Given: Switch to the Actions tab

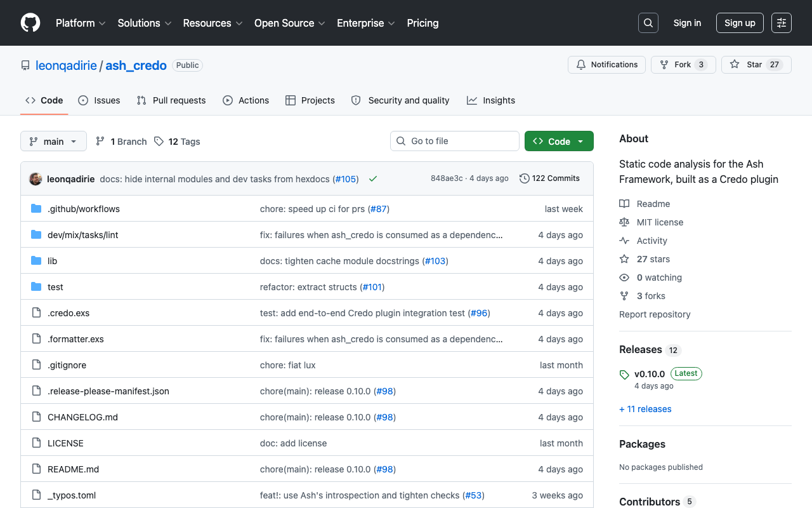Looking at the screenshot, I should (246, 100).
